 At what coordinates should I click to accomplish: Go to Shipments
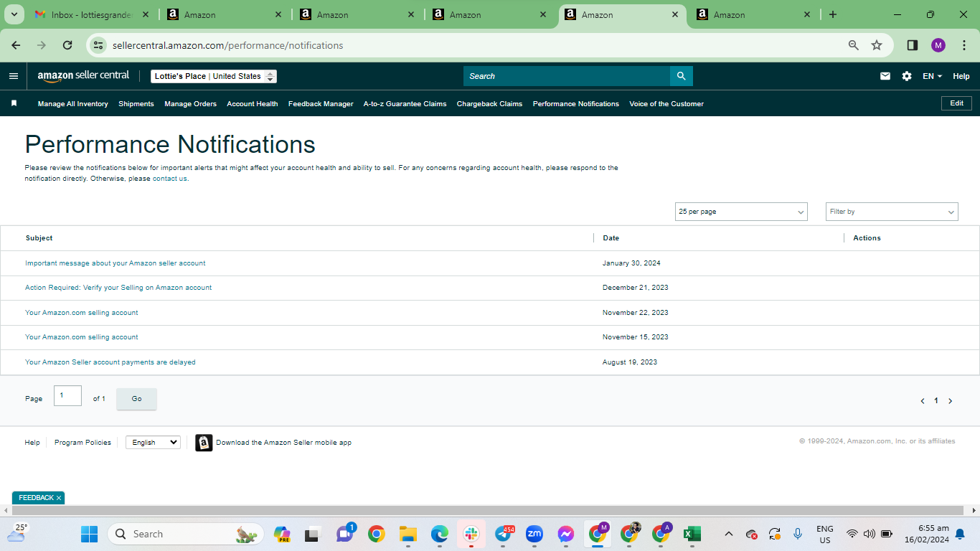[136, 104]
